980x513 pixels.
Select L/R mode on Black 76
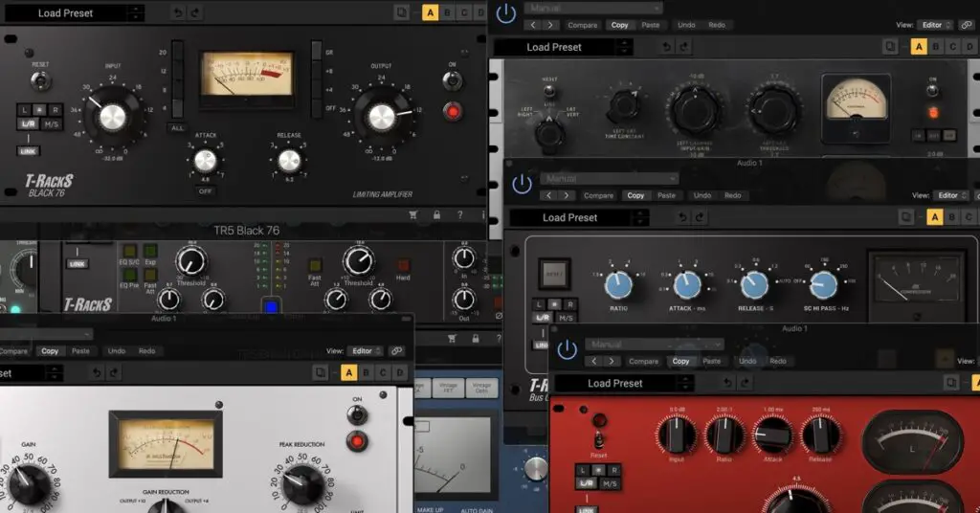[28, 124]
